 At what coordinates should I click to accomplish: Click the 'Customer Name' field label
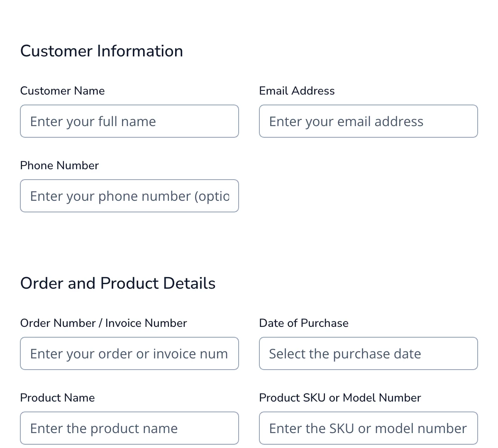(62, 91)
